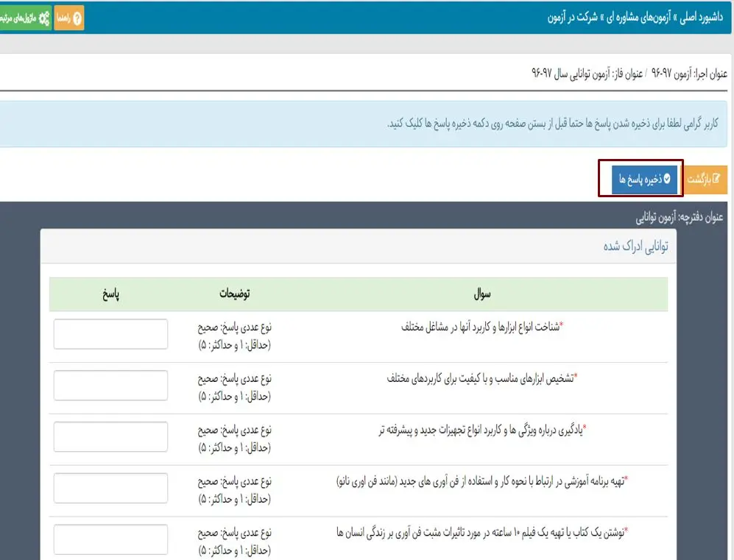
Task: Click question text یادگیری درباره ویژگی ها و کاربرد
Action: 482,430
